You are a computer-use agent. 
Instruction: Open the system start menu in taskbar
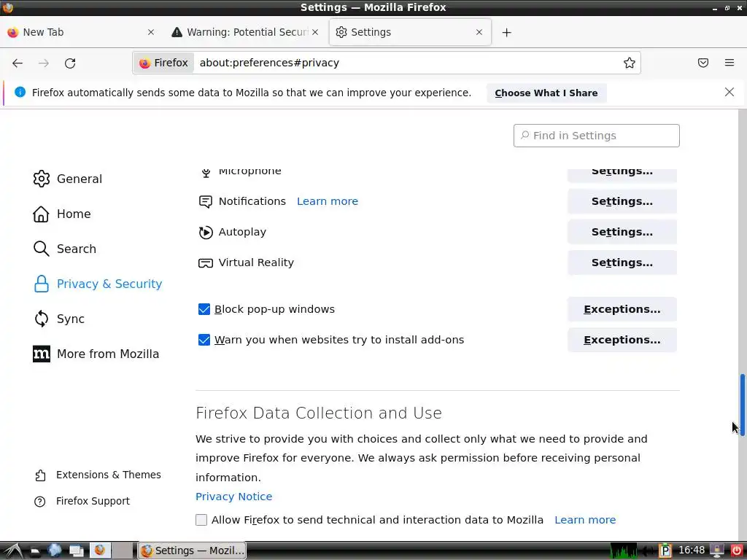click(12, 551)
